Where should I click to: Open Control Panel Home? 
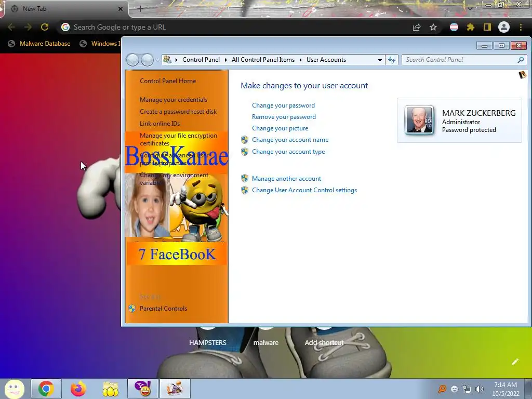[x=168, y=81]
